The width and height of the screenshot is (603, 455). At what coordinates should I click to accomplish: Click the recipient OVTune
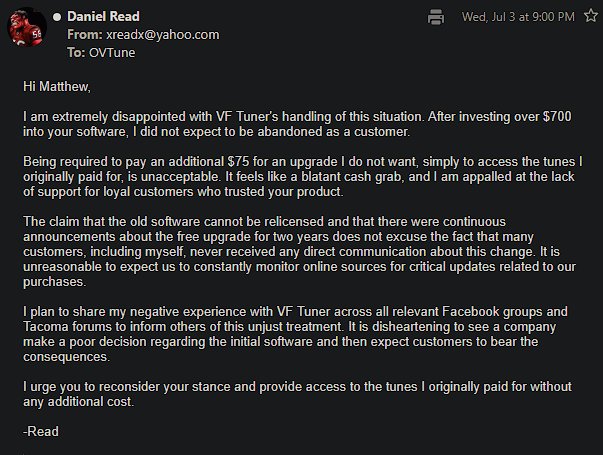click(112, 53)
